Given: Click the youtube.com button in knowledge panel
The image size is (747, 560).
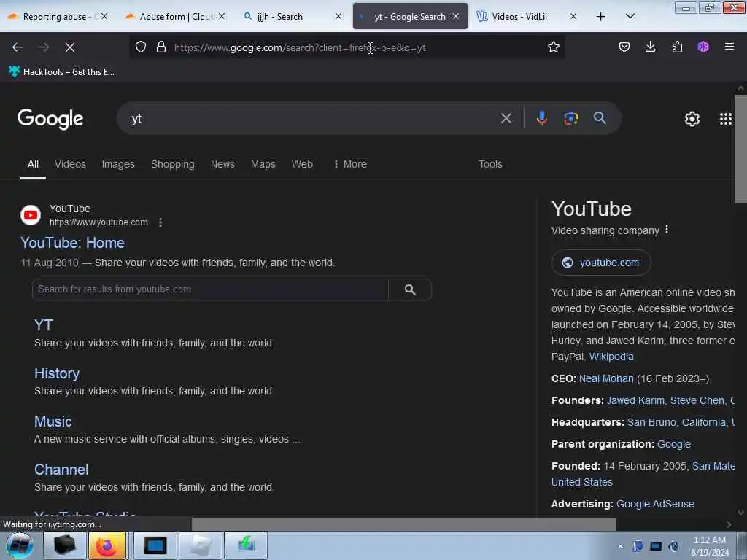Looking at the screenshot, I should [601, 262].
